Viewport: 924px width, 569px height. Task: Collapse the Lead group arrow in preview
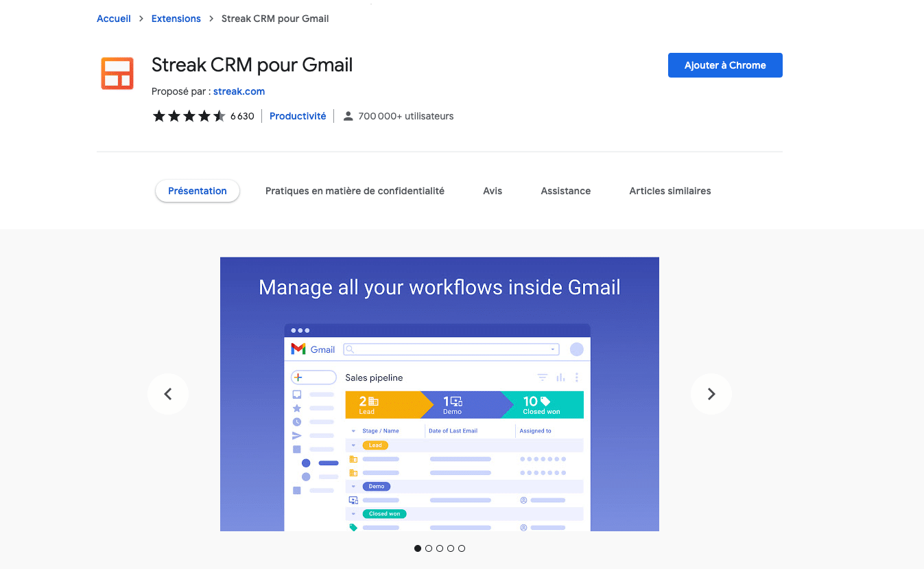tap(354, 445)
